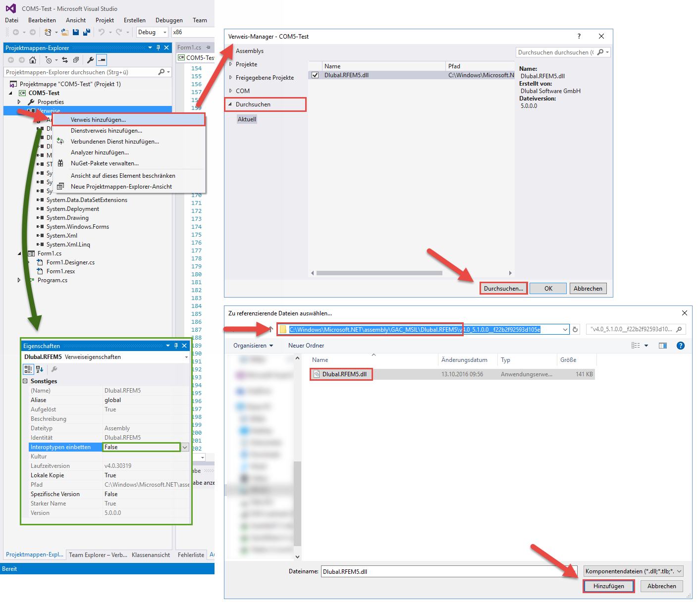Open the Debug configuration dropdown

pyautogui.click(x=165, y=32)
